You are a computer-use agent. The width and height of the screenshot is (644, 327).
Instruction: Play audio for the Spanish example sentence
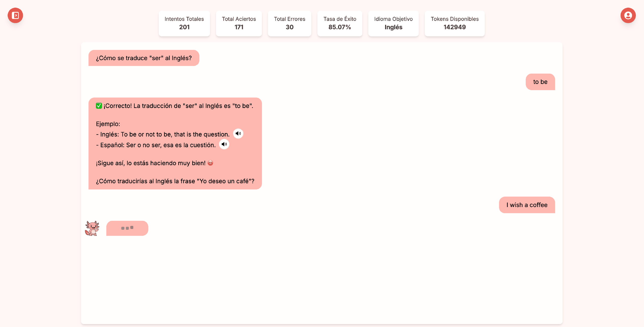pyautogui.click(x=224, y=144)
